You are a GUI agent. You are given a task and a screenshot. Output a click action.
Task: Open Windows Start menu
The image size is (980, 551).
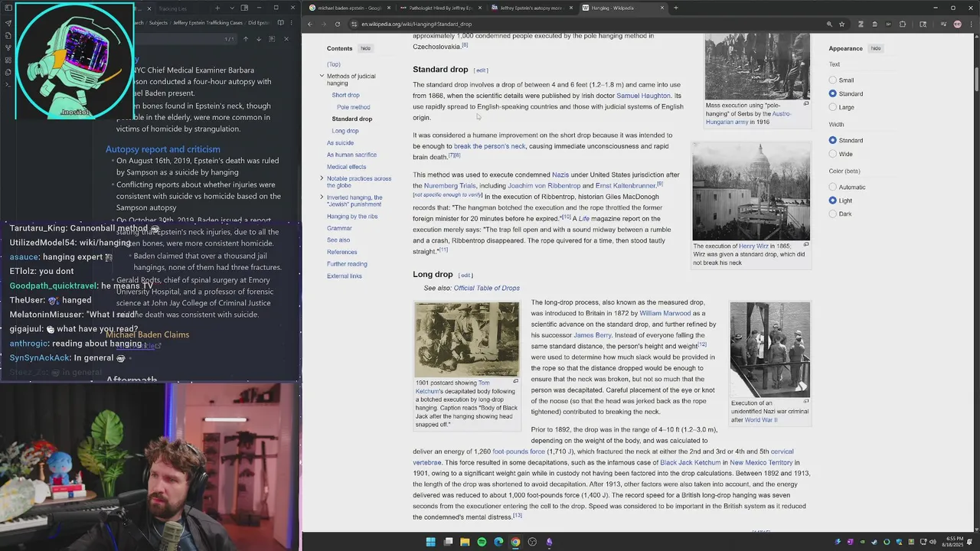coord(431,542)
